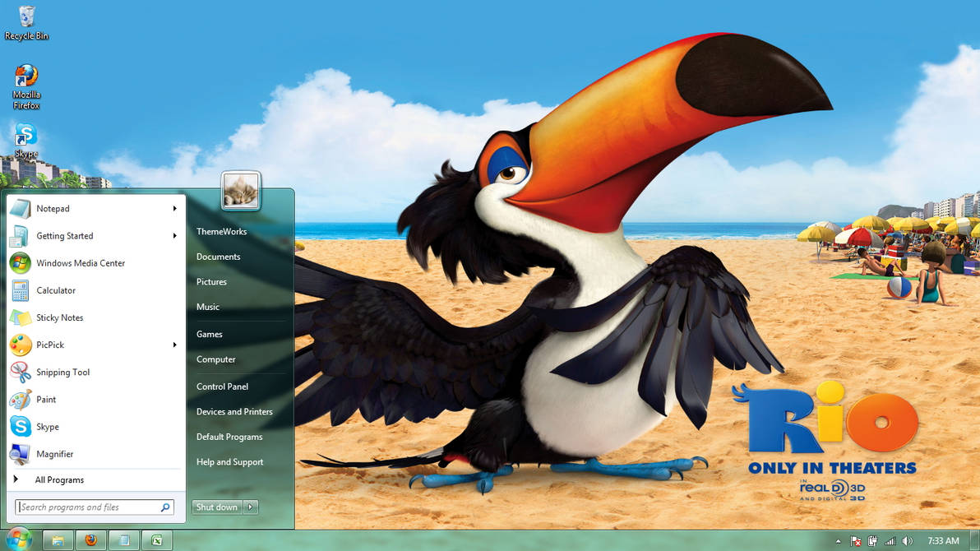Show hidden icons in the system tray
The width and height of the screenshot is (980, 551).
click(x=839, y=540)
